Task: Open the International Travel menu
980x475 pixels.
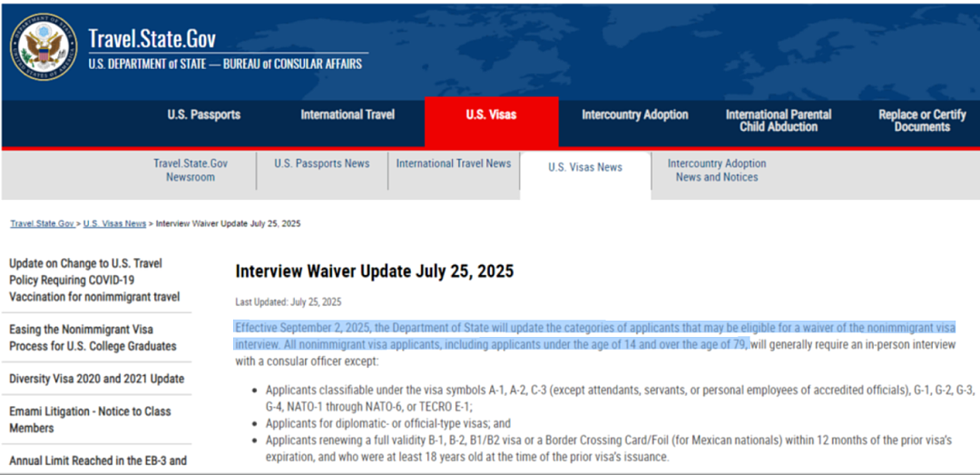Action: pyautogui.click(x=348, y=114)
